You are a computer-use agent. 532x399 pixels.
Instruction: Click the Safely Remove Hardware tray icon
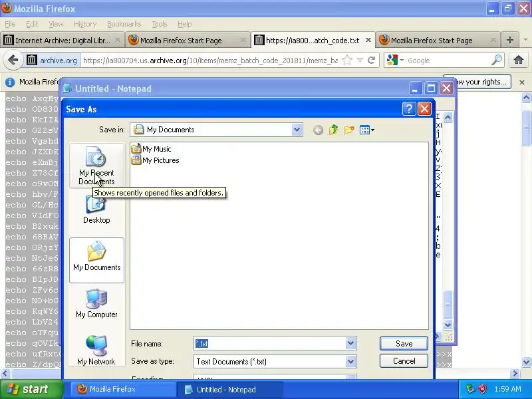(x=470, y=389)
